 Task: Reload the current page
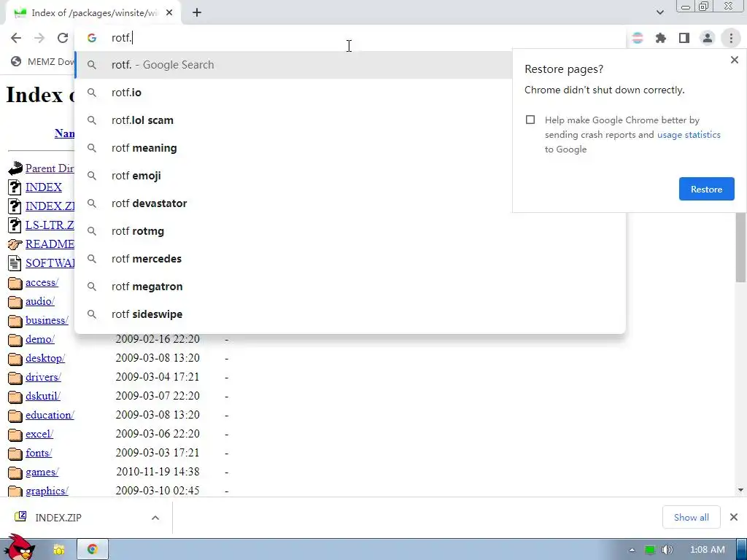click(x=63, y=38)
